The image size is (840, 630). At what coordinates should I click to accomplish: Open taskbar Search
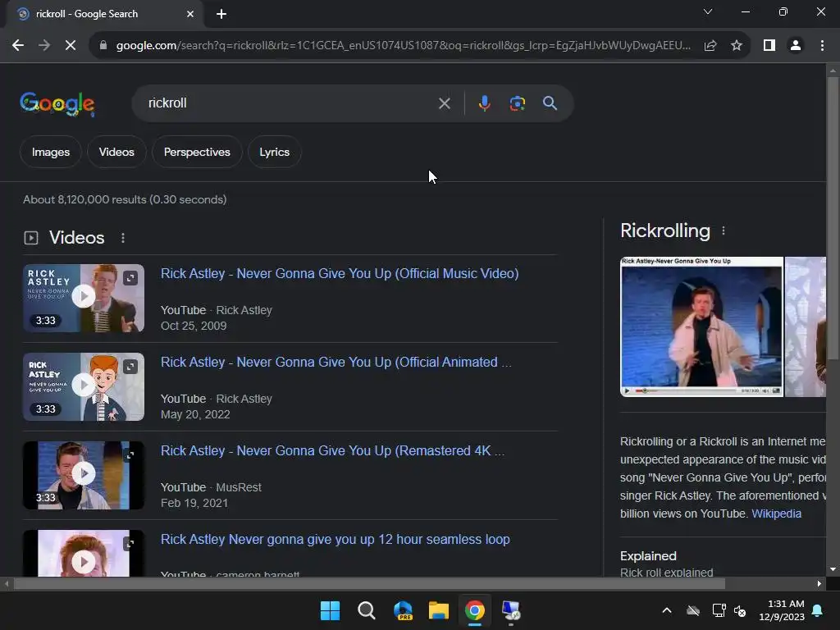click(x=367, y=610)
